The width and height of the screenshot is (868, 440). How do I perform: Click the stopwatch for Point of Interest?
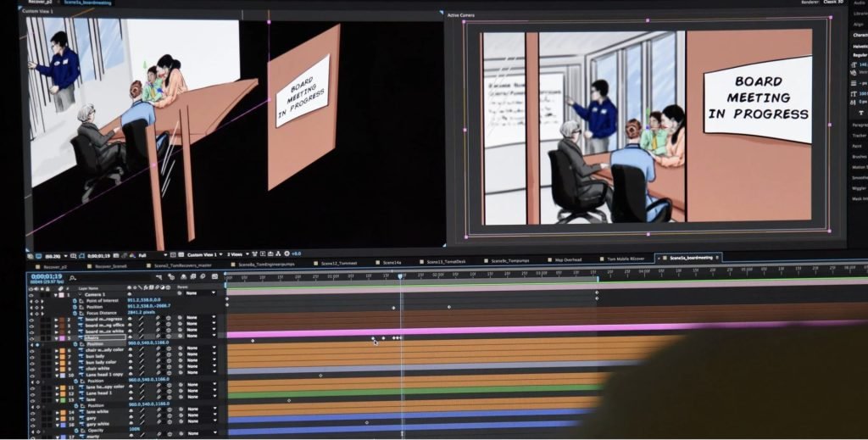[75, 301]
